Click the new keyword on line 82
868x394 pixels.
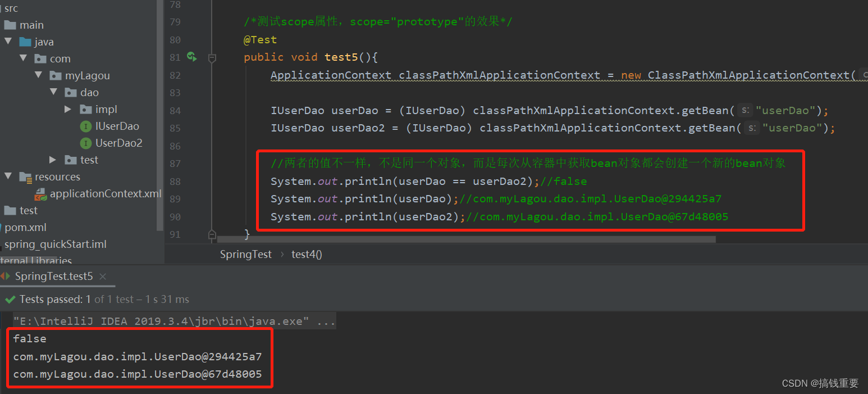[x=631, y=75]
